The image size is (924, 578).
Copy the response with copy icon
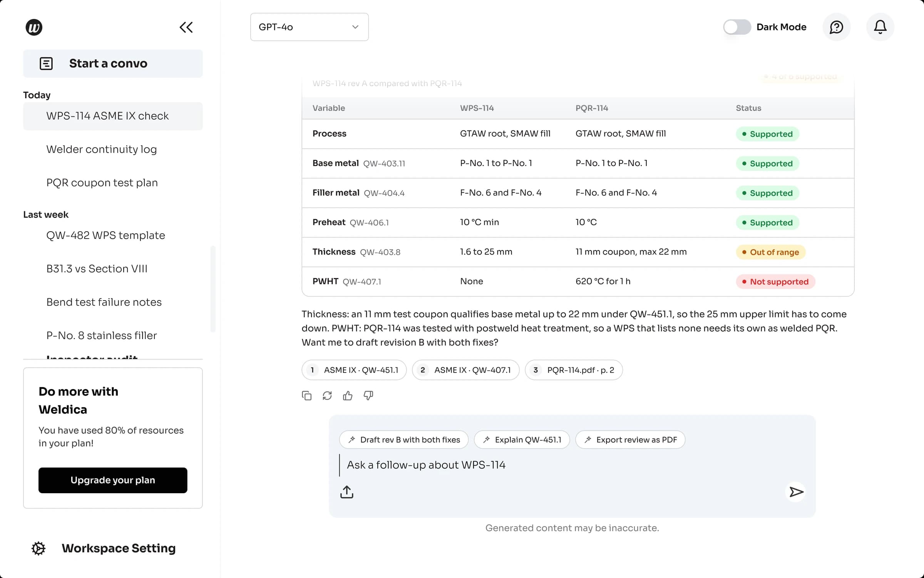pyautogui.click(x=306, y=395)
